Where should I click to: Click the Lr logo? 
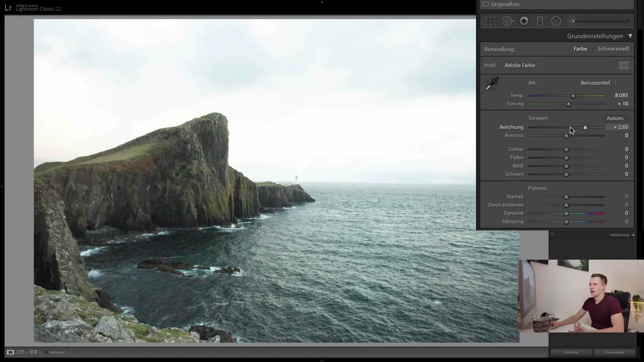point(8,8)
